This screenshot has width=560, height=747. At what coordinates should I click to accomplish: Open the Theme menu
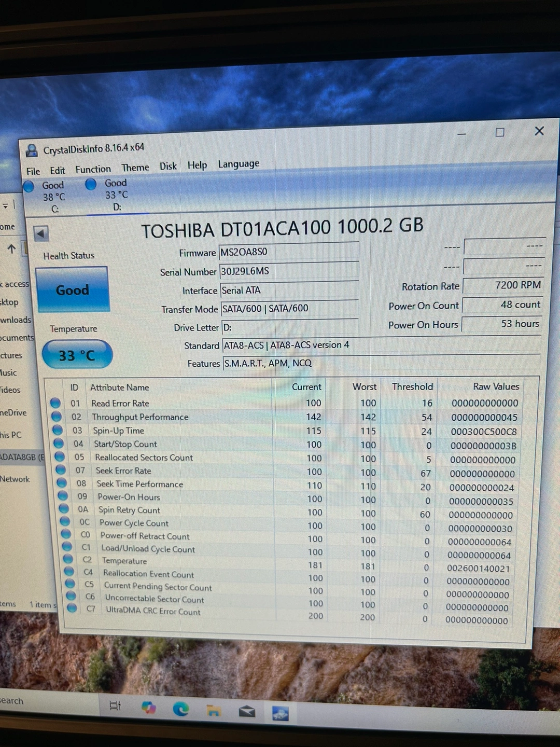click(135, 168)
